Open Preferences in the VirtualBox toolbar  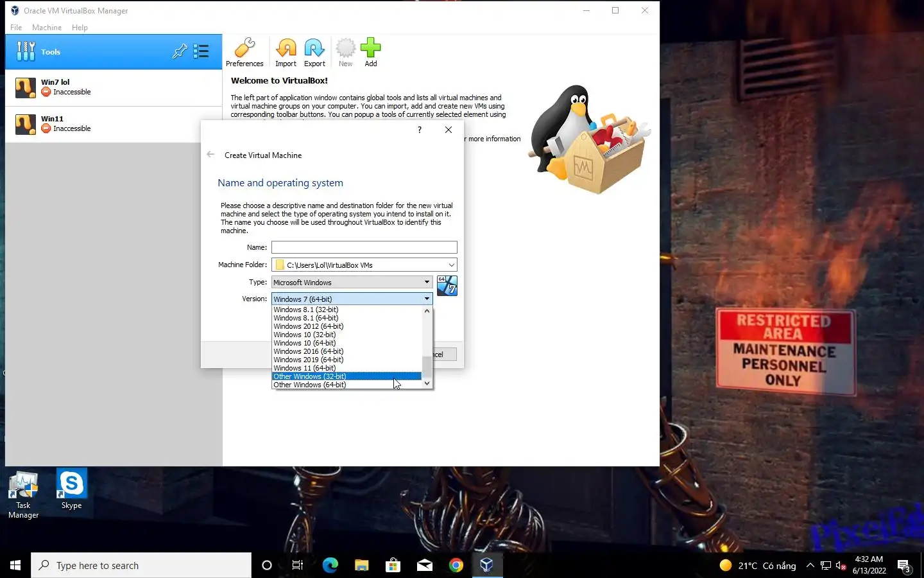[244, 53]
